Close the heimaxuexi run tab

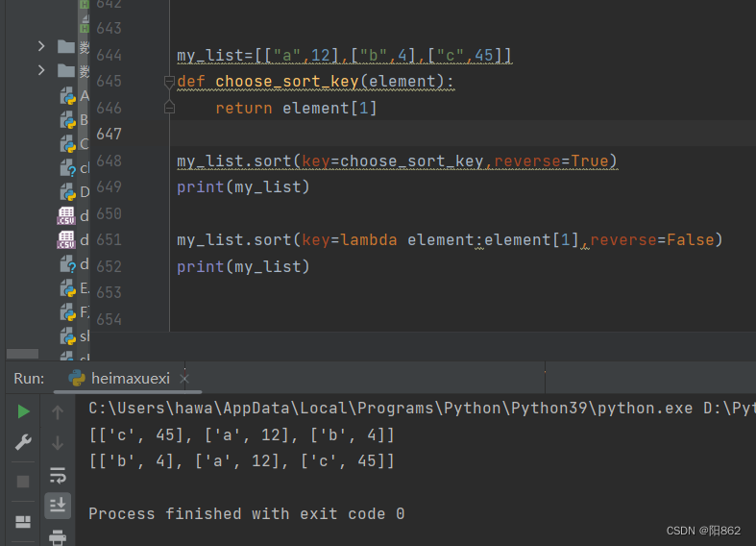point(184,379)
